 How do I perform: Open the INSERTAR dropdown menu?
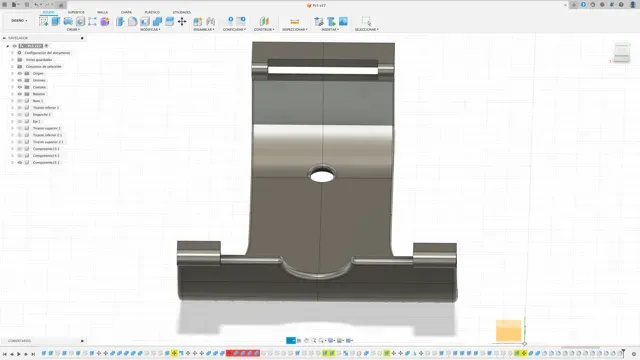click(330, 30)
